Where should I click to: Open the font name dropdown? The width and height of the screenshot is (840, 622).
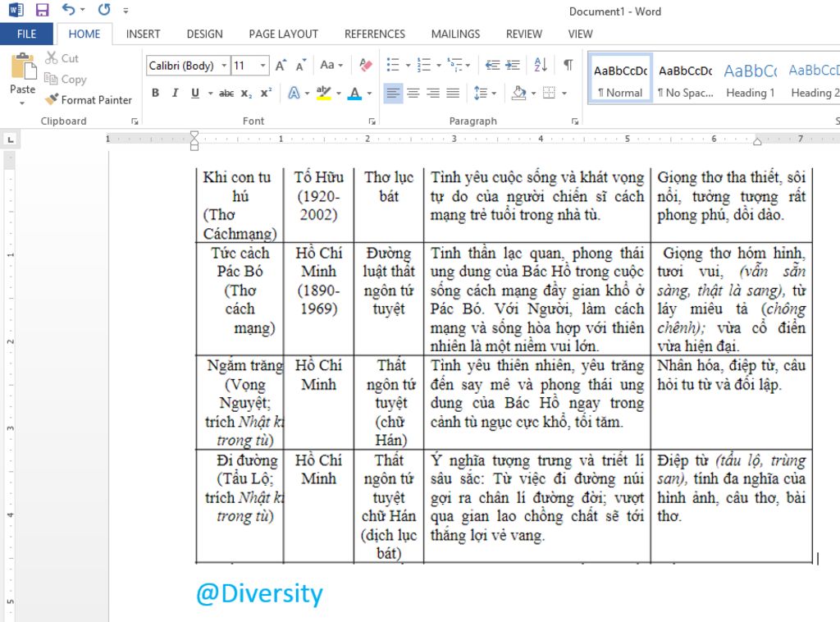224,66
